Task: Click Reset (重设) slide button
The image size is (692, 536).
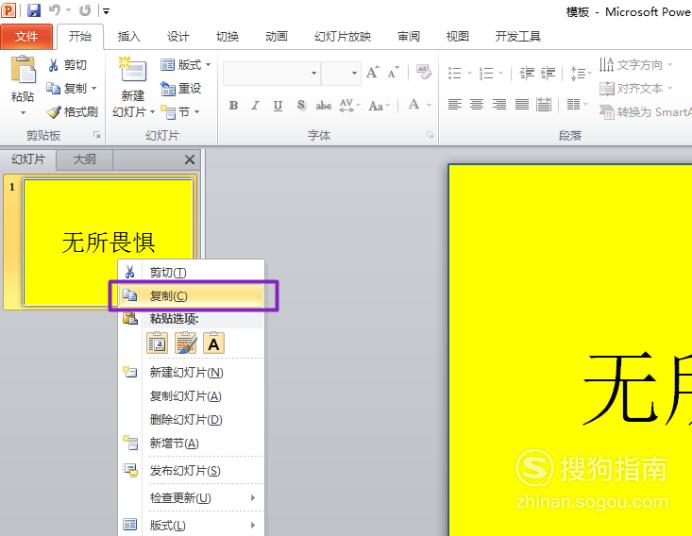Action: point(181,89)
